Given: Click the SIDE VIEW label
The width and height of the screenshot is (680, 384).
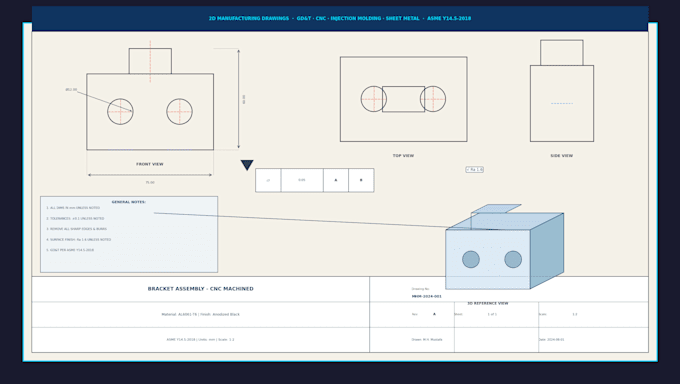Looking at the screenshot, I should coord(562,156).
